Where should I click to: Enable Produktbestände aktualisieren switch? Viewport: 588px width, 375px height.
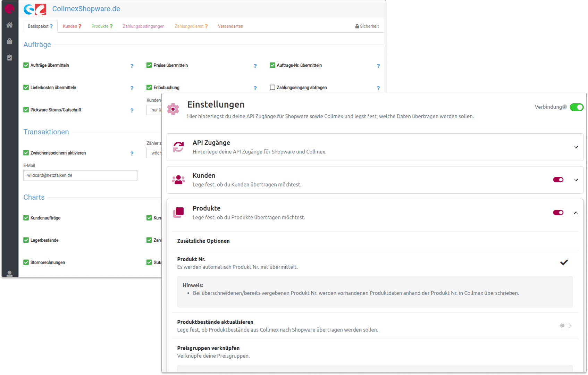point(565,326)
